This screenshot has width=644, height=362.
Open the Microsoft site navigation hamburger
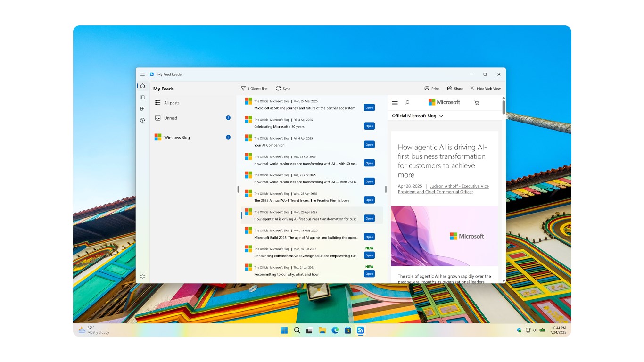point(395,102)
